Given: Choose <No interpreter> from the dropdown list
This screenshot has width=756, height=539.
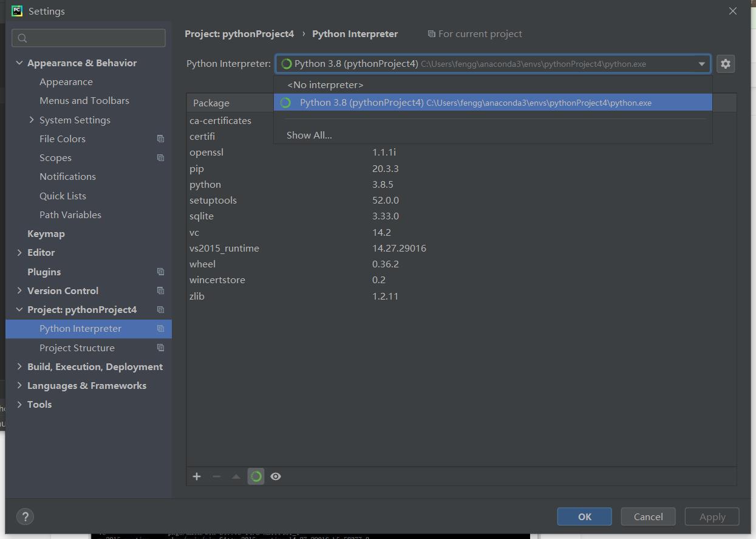Looking at the screenshot, I should [492, 85].
